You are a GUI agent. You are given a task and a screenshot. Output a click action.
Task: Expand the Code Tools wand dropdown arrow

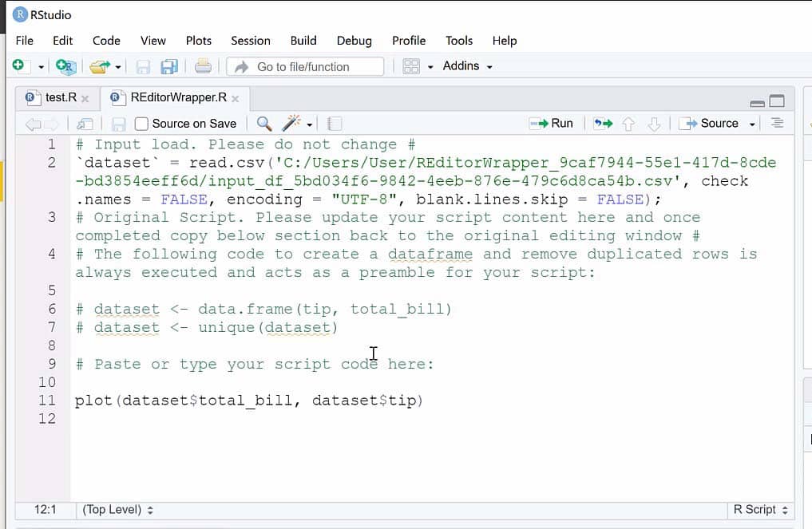tap(310, 124)
